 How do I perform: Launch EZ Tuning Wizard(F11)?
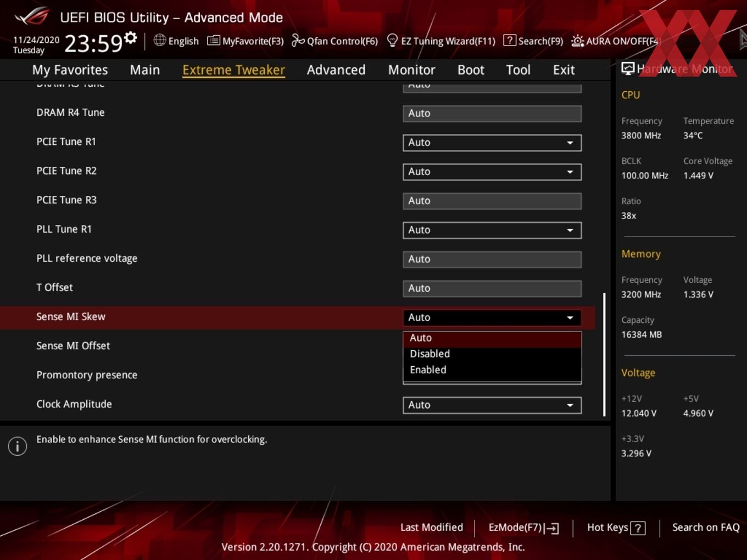[x=441, y=41]
